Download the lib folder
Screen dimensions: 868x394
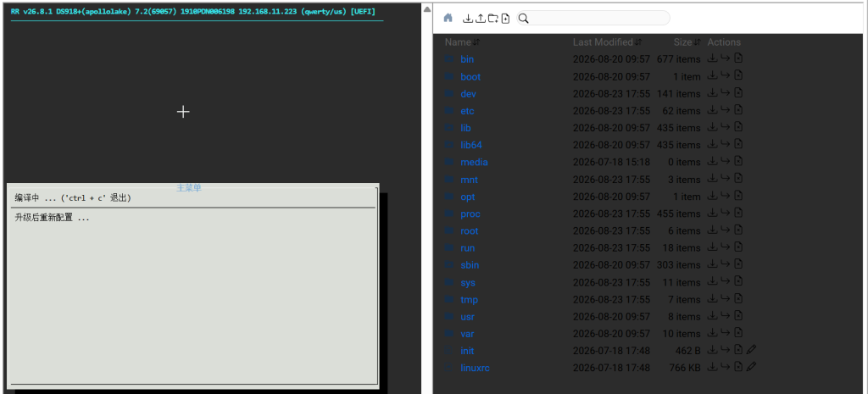pyautogui.click(x=713, y=127)
